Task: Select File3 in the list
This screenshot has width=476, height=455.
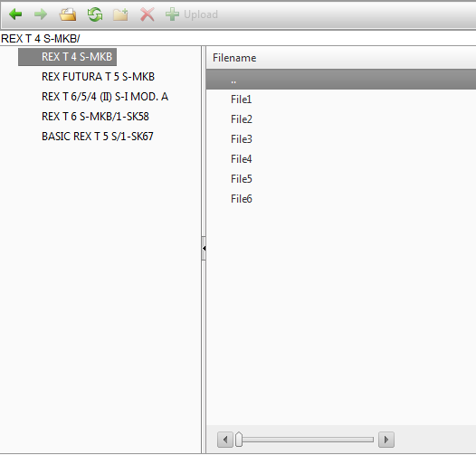Action: [341, 139]
